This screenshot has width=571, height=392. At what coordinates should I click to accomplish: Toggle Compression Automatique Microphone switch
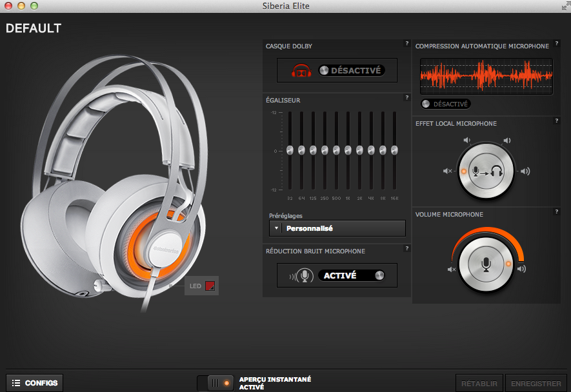click(x=445, y=104)
